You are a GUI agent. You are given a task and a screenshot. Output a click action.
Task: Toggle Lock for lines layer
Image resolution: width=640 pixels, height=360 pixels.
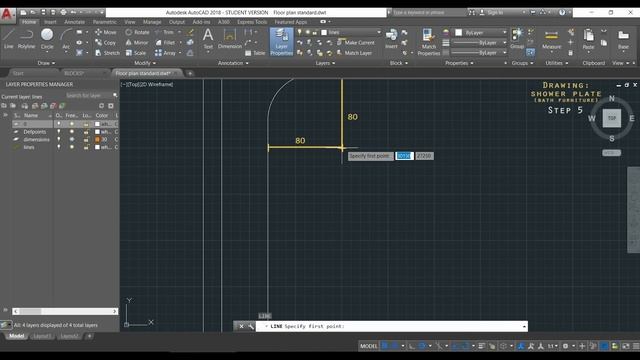click(86, 147)
